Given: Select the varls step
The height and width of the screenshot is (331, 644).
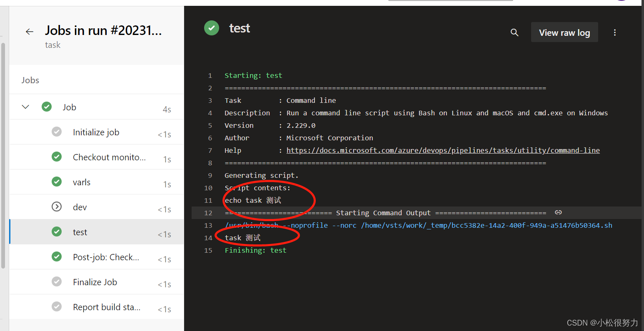Looking at the screenshot, I should click(97, 182).
